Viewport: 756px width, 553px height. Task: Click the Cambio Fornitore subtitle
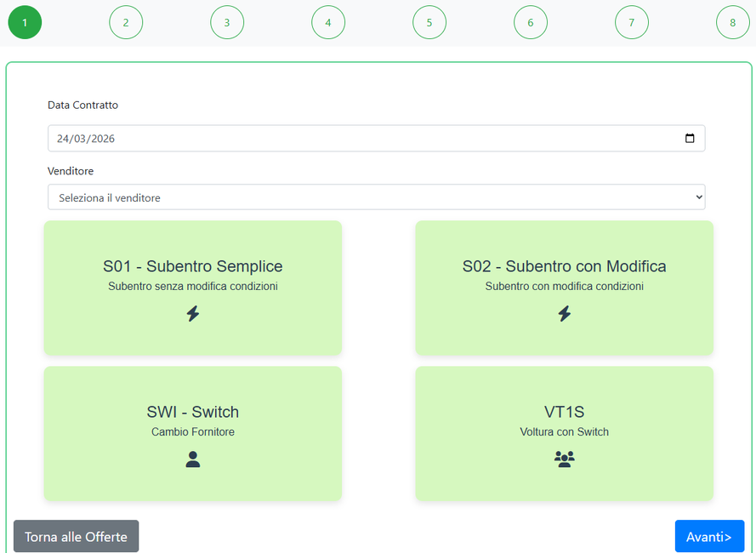193,432
